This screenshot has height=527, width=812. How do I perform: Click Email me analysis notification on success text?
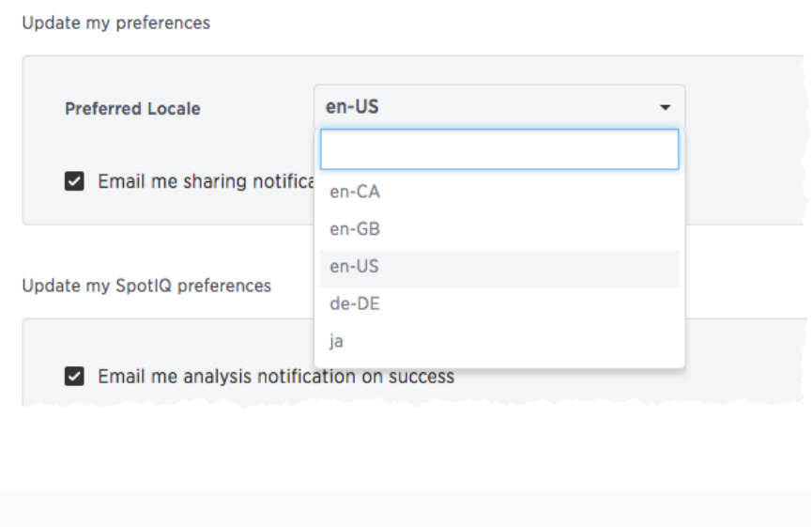coord(276,376)
